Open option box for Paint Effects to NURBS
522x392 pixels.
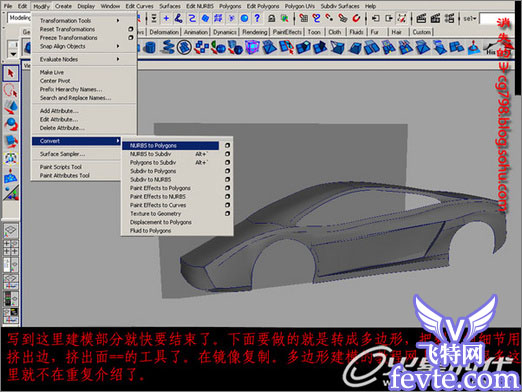click(x=227, y=196)
